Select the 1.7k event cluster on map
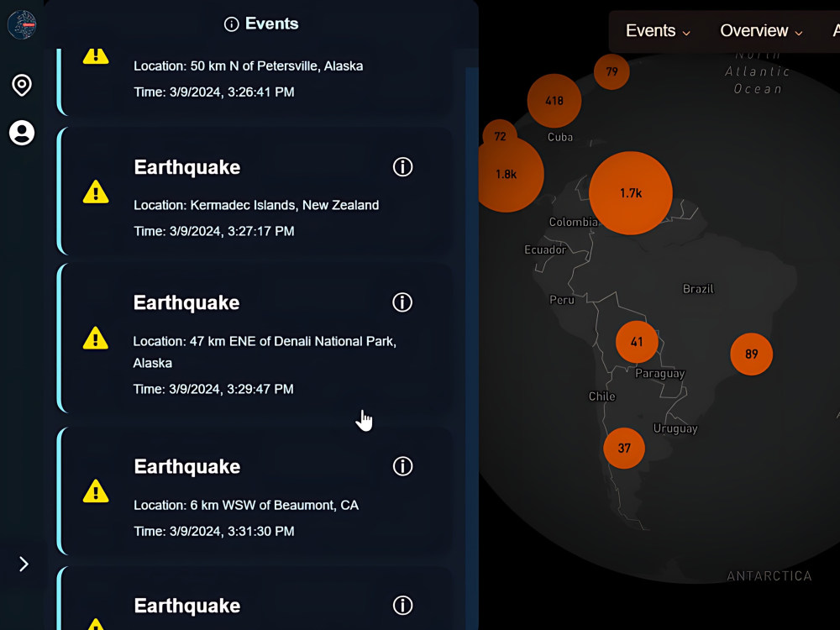Viewport: 840px width, 630px height. point(631,193)
